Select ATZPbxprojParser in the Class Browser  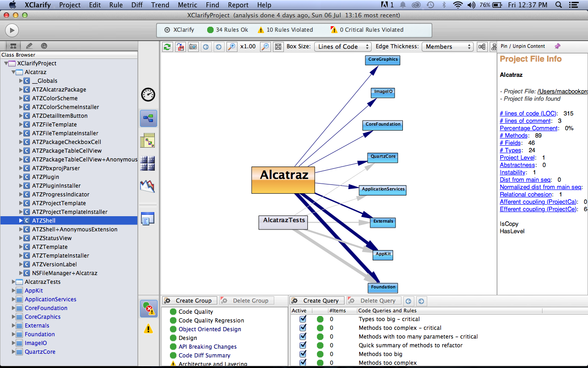(56, 168)
